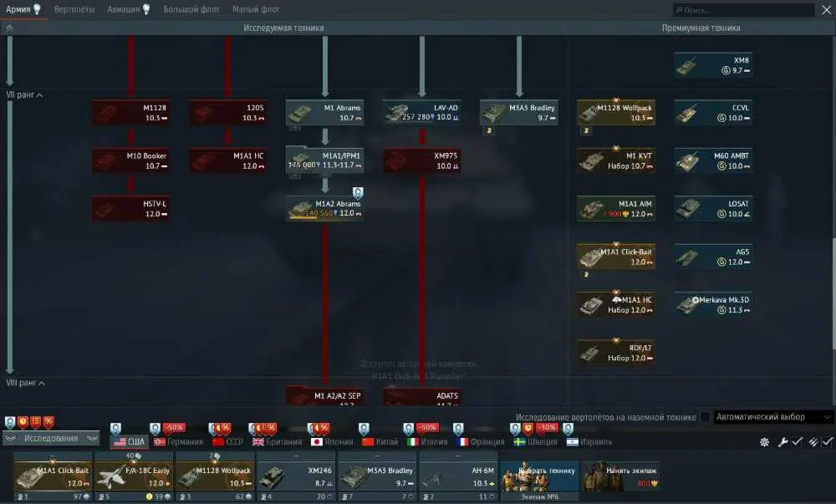
Task: Open crew presets gear icon
Action: tap(764, 441)
